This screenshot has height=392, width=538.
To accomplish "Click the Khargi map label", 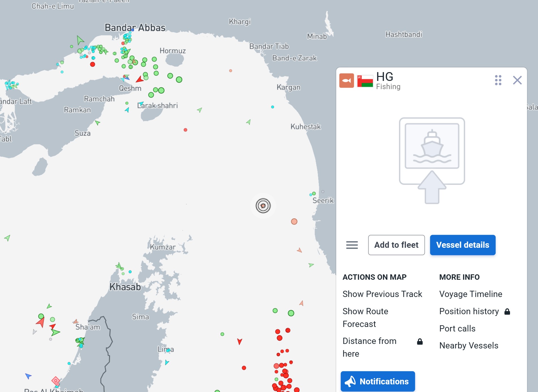I will pos(240,22).
